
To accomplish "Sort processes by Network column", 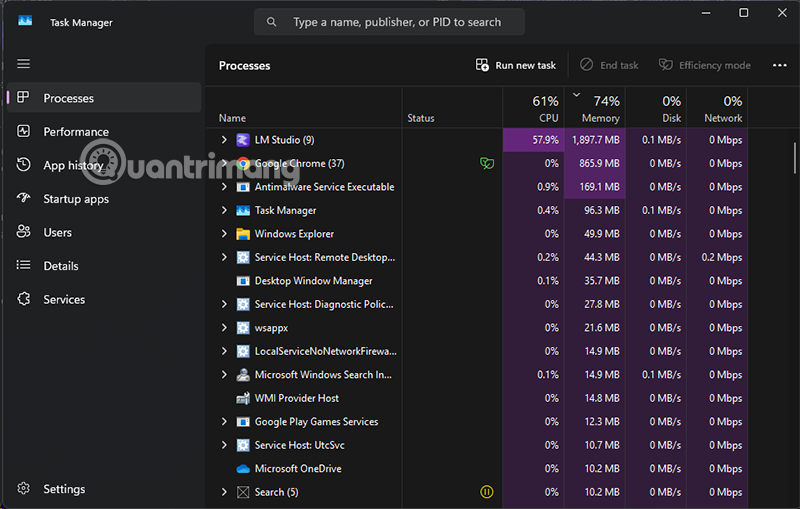I will 717,108.
